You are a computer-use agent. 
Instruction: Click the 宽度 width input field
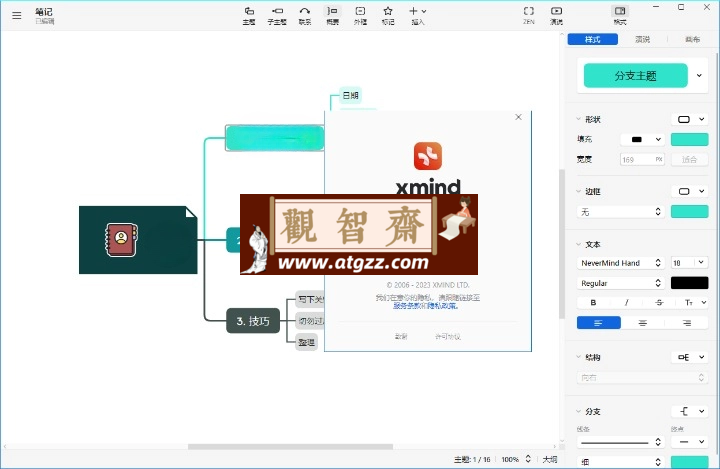(642, 159)
